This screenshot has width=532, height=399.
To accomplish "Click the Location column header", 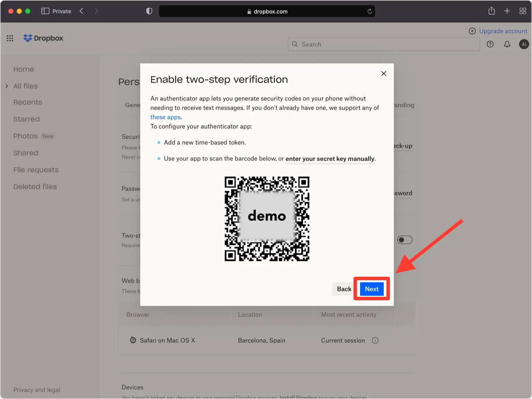I will pyautogui.click(x=250, y=314).
